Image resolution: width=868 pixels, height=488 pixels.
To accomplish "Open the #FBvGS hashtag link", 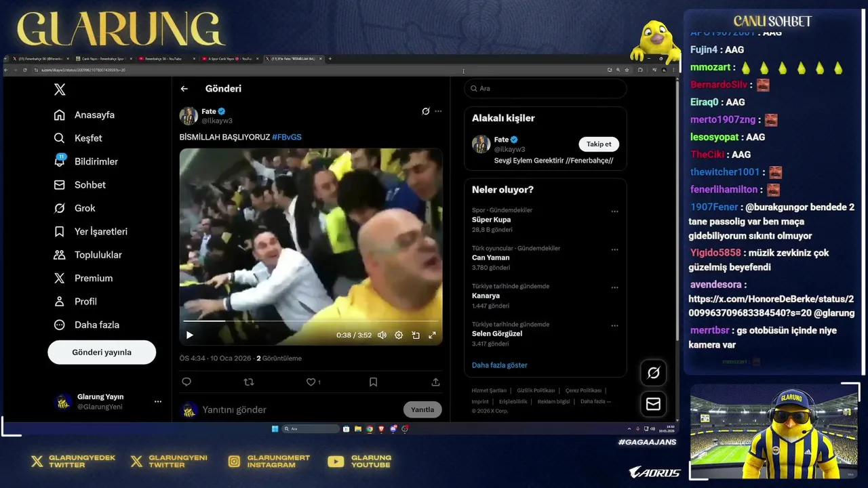I will (287, 137).
